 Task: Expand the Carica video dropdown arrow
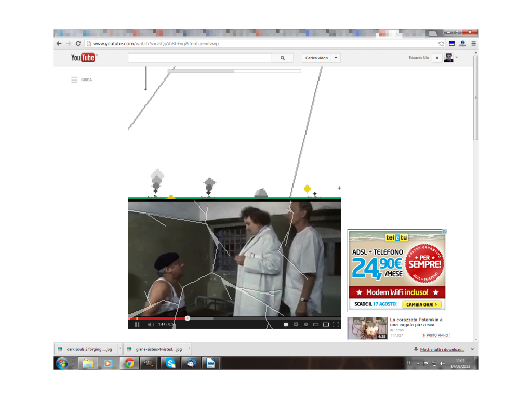point(336,58)
